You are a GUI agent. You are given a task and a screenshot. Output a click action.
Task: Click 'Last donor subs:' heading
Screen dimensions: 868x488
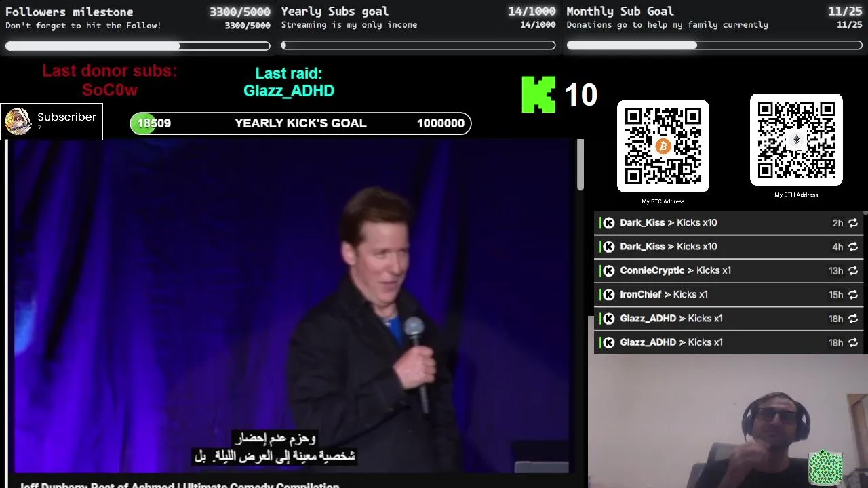click(x=109, y=71)
